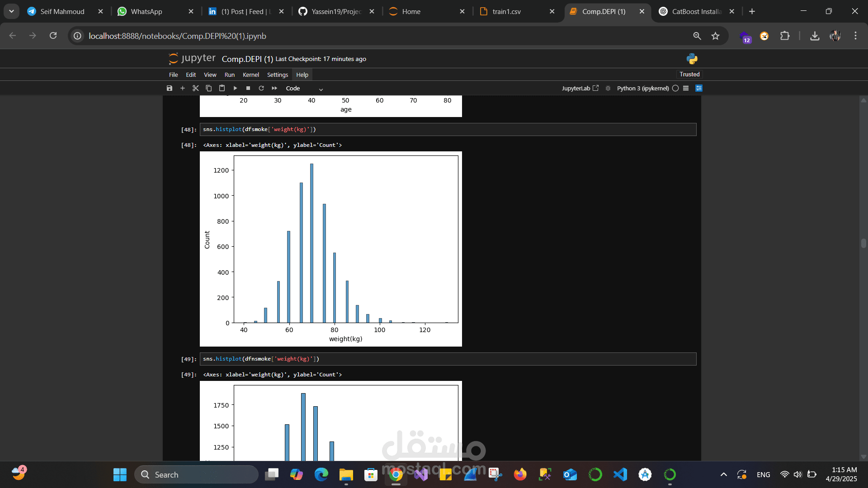Viewport: 868px width, 488px height.
Task: Save the notebook with the floppy disk icon
Action: pyautogui.click(x=170, y=88)
